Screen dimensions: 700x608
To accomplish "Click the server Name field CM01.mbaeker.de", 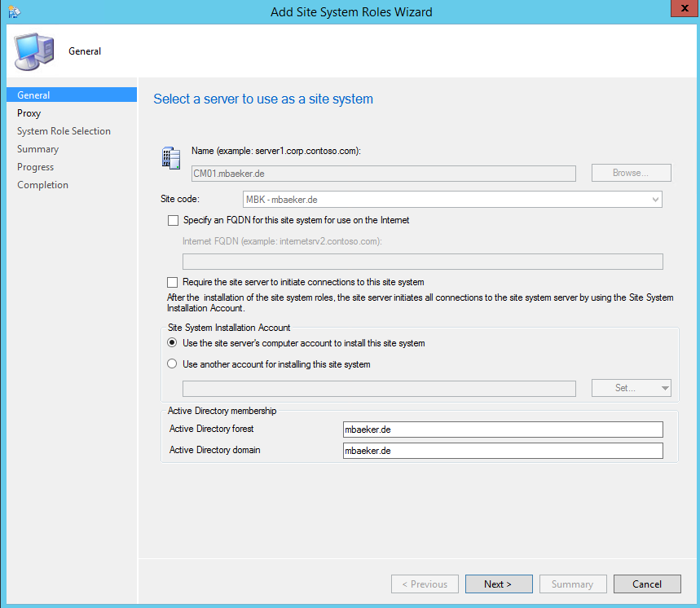I will tap(384, 174).
